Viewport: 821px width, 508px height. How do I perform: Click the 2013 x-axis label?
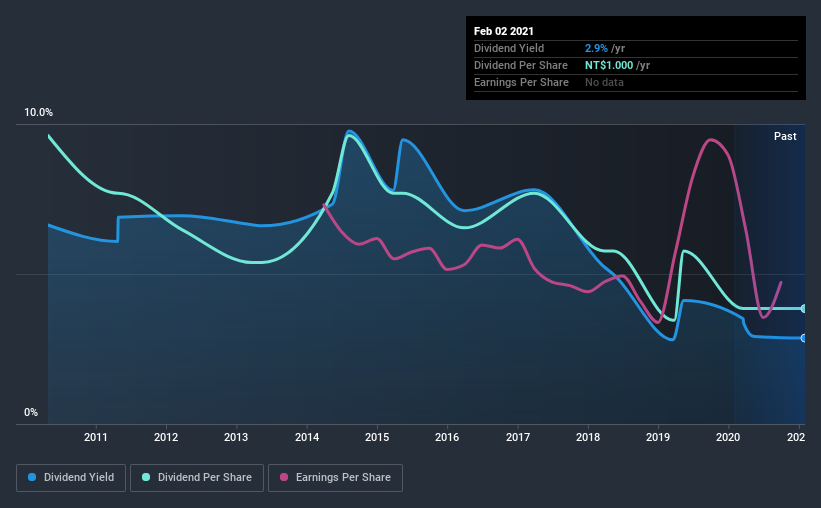pos(236,437)
